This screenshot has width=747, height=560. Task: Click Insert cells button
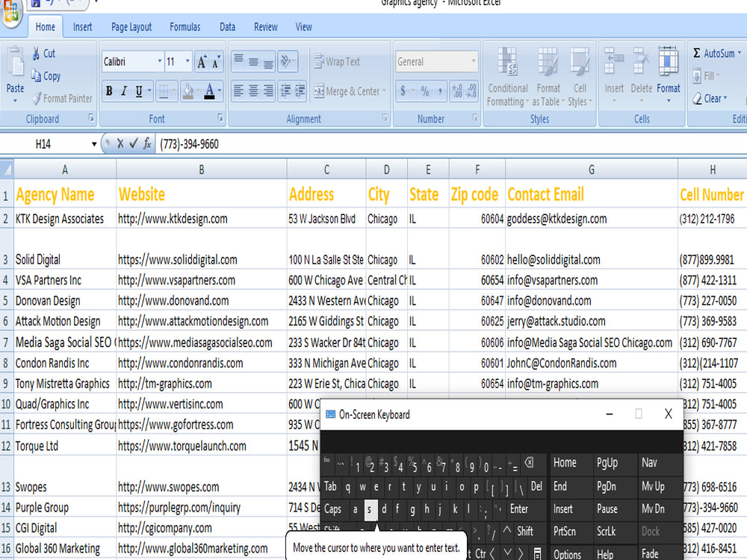click(x=614, y=76)
